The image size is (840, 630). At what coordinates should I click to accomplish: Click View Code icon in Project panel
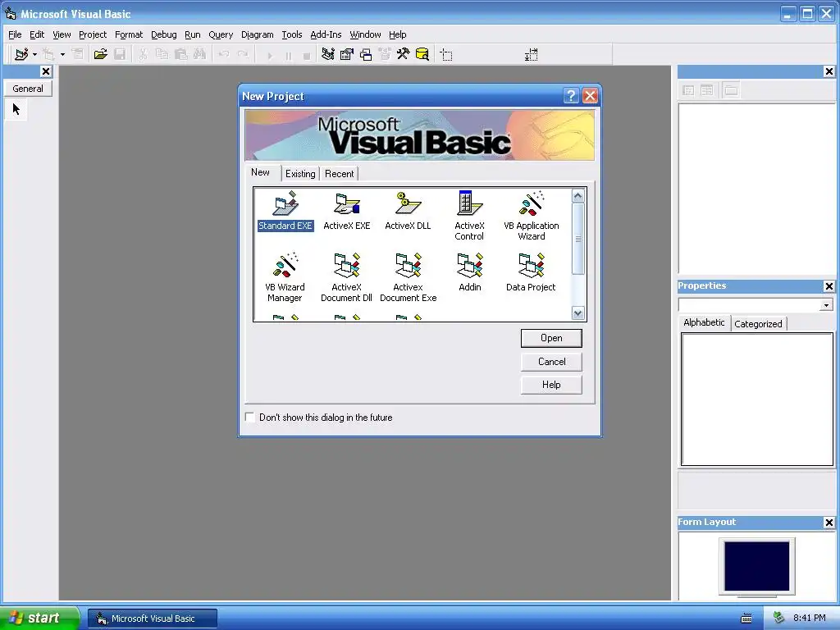click(688, 90)
